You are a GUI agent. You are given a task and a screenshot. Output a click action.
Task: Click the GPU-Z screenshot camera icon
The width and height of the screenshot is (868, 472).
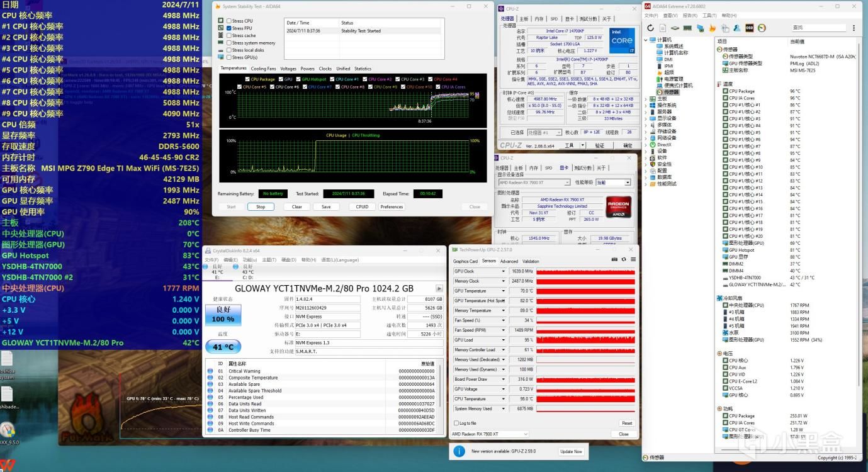pyautogui.click(x=615, y=259)
